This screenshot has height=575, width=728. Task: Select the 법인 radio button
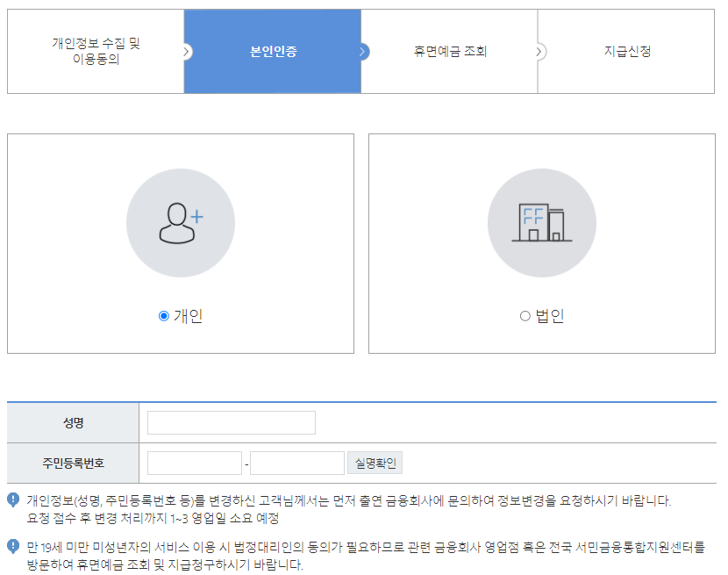524,318
